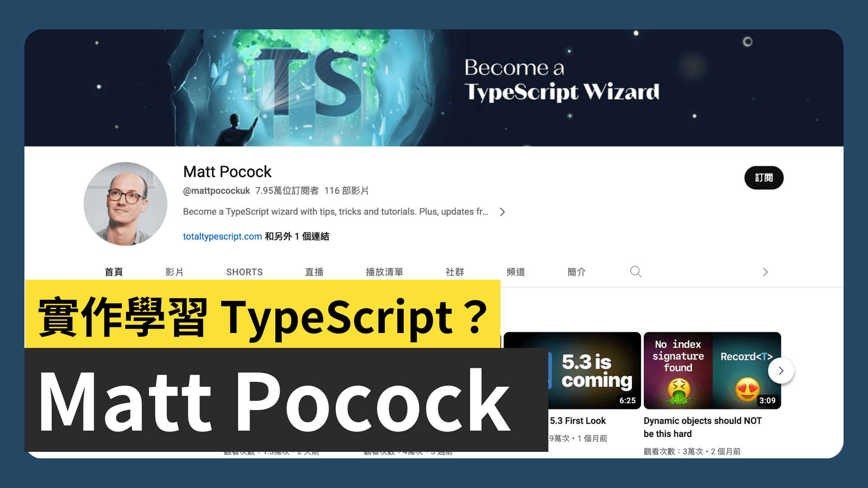The height and width of the screenshot is (488, 868).
Task: Open the 簡介 tab
Action: point(576,272)
